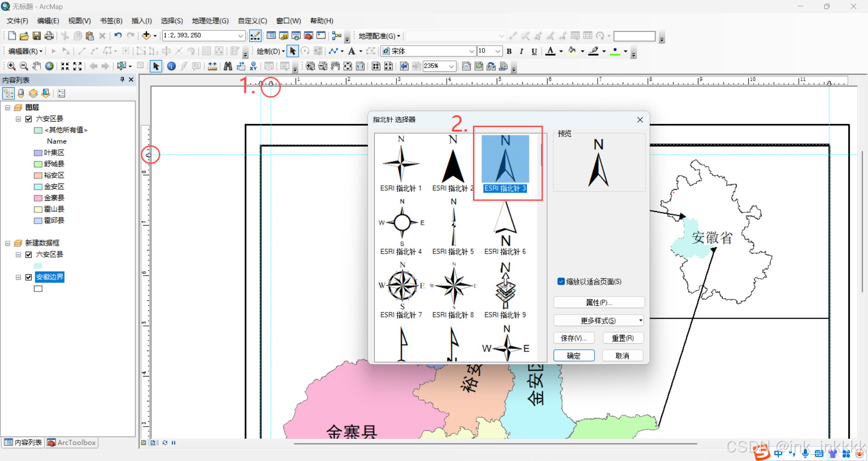
Task: Switch to List By Visibility
Action: (x=33, y=93)
